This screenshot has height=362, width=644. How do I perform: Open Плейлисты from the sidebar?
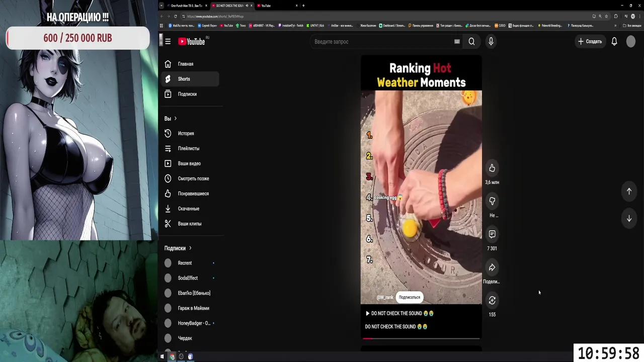[x=191, y=148]
